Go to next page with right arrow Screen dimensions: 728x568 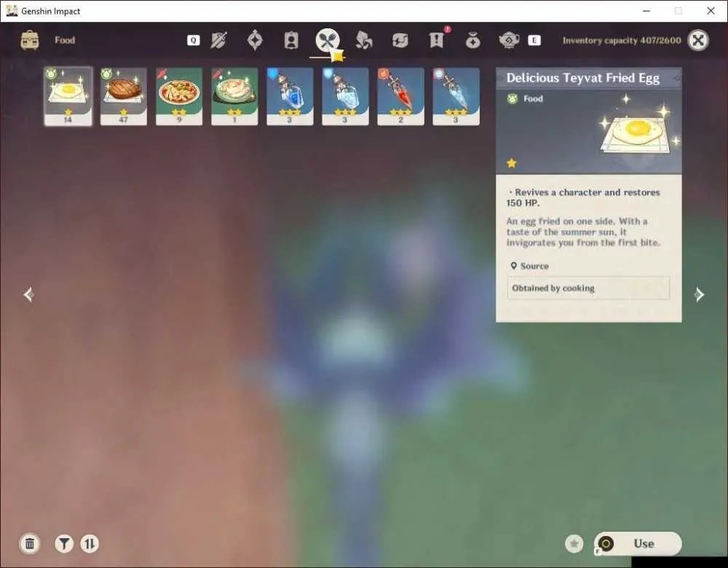point(699,294)
